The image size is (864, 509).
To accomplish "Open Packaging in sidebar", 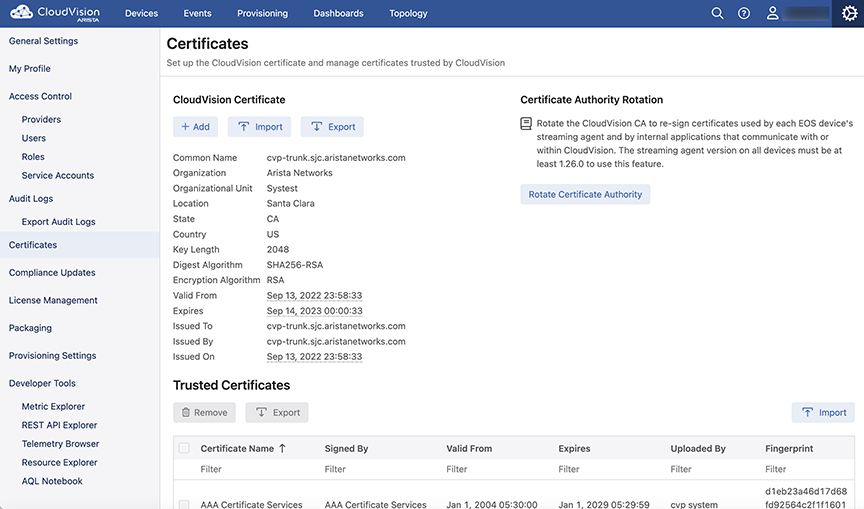I will coord(30,328).
